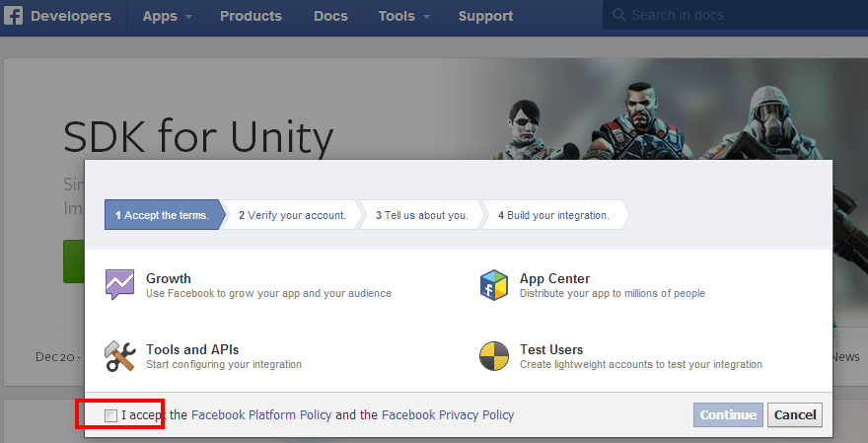The height and width of the screenshot is (443, 868).
Task: Select step 4 Build your integration
Action: [x=553, y=215]
